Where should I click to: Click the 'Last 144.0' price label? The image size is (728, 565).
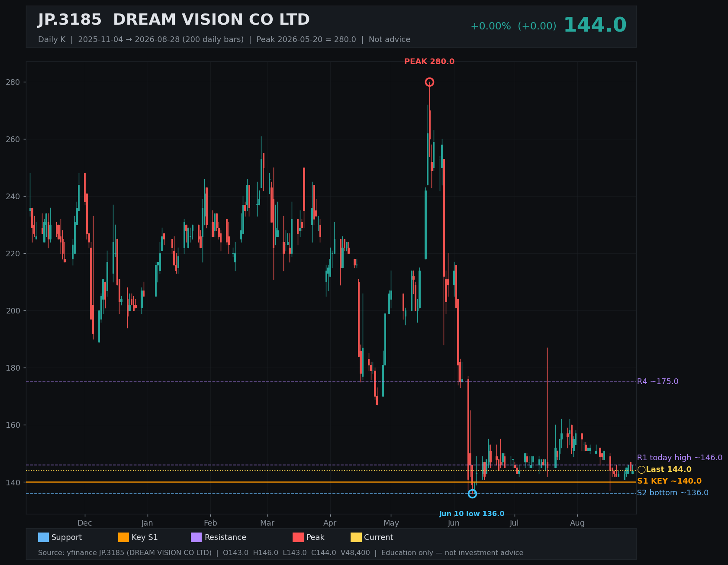[669, 470]
